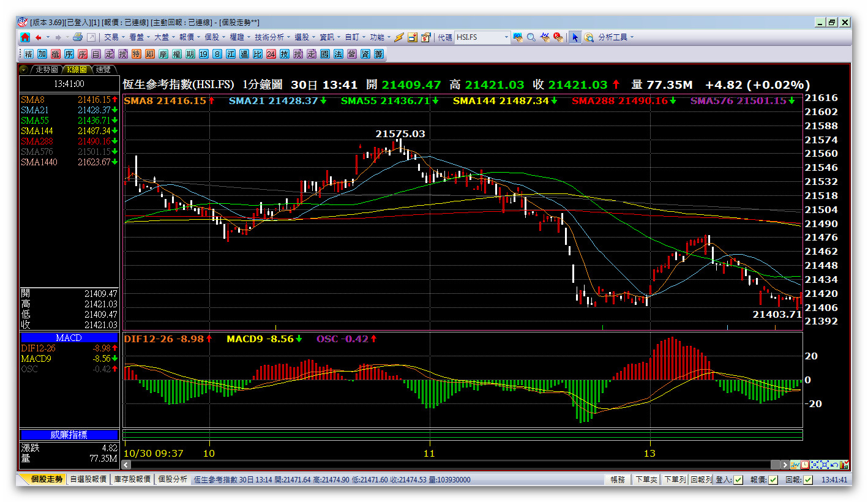Viewport: 868px width, 502px height.
Task: Click the blue MACD indicator header
Action: [x=69, y=338]
